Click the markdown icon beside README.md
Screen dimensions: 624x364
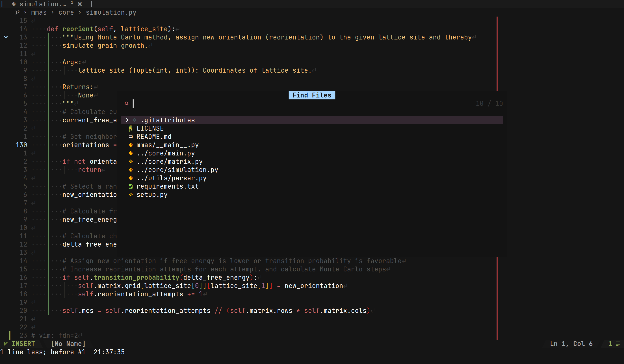pyautogui.click(x=130, y=137)
